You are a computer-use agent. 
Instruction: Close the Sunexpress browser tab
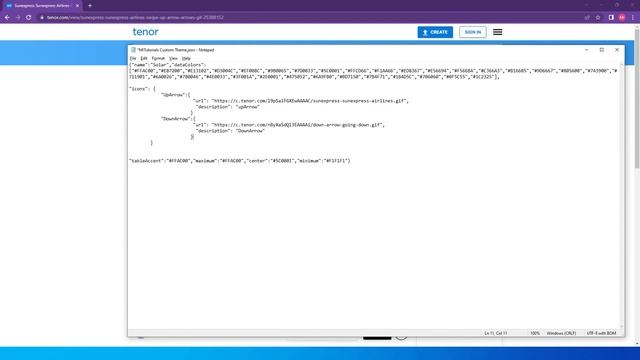[77, 6]
